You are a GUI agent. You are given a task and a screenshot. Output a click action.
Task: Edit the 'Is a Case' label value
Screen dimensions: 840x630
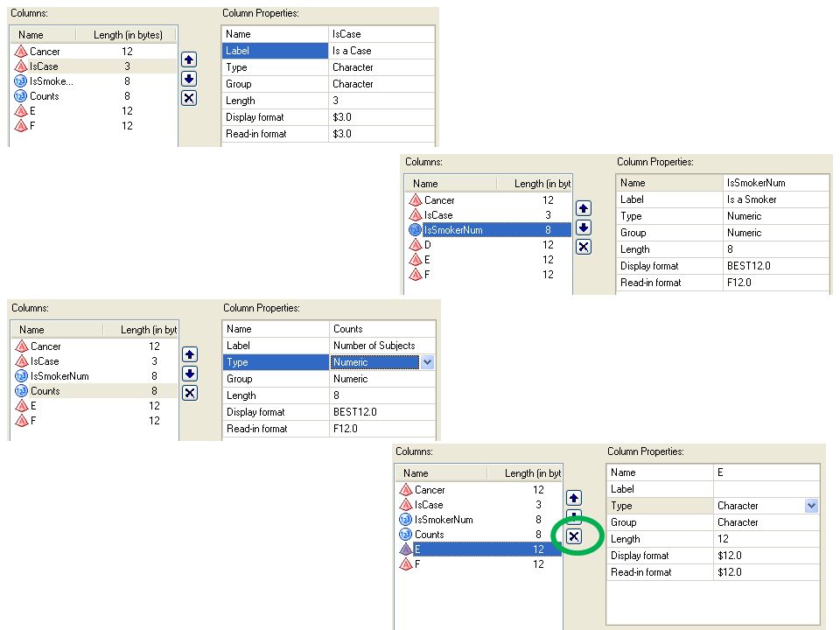[381, 51]
